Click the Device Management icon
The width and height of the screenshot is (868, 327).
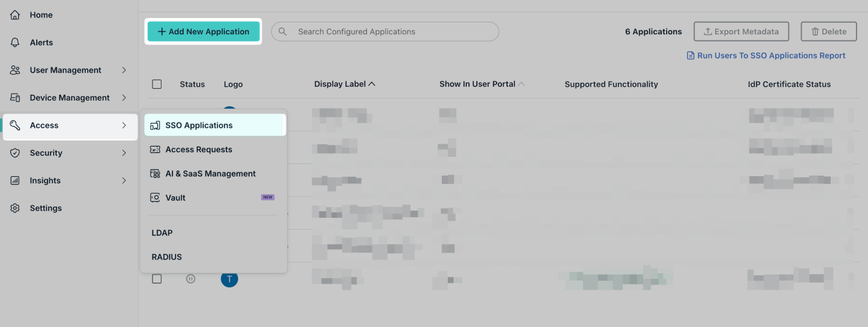click(x=15, y=98)
